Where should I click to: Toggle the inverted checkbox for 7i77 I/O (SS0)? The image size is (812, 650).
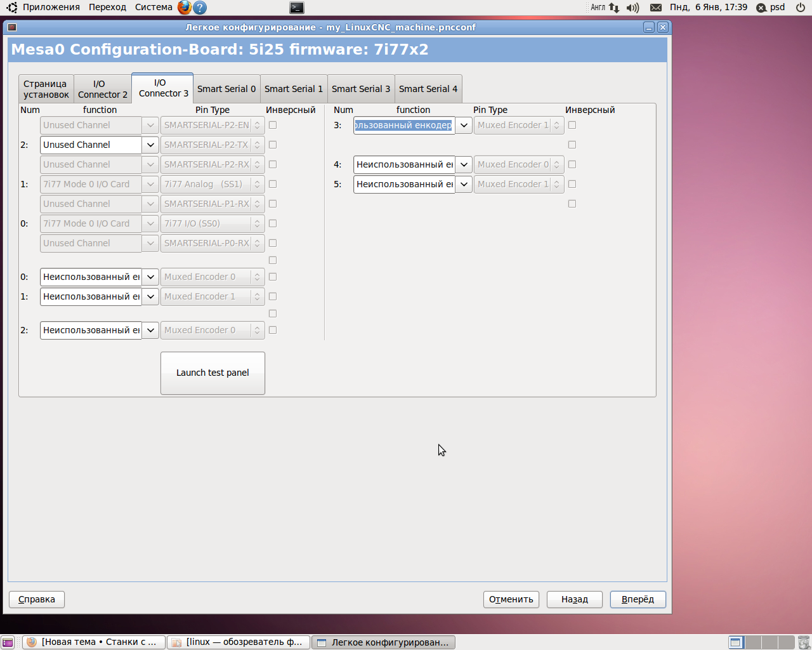[x=273, y=223]
